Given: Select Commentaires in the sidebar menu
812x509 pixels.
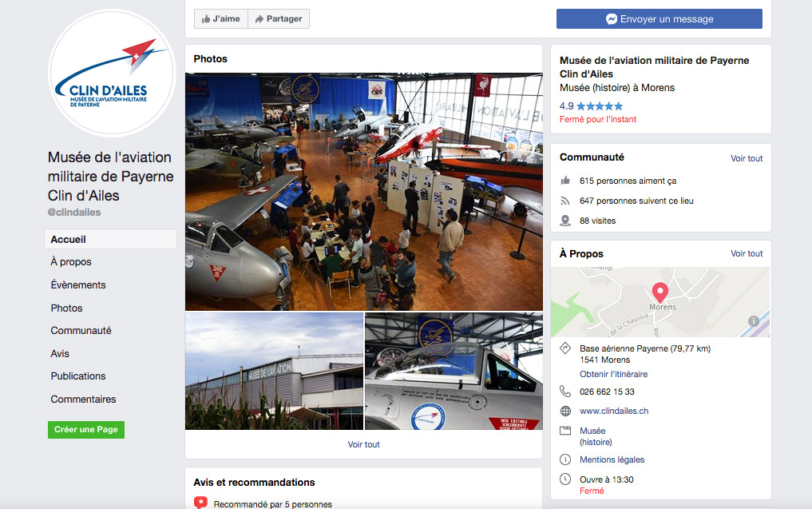Looking at the screenshot, I should [83, 399].
